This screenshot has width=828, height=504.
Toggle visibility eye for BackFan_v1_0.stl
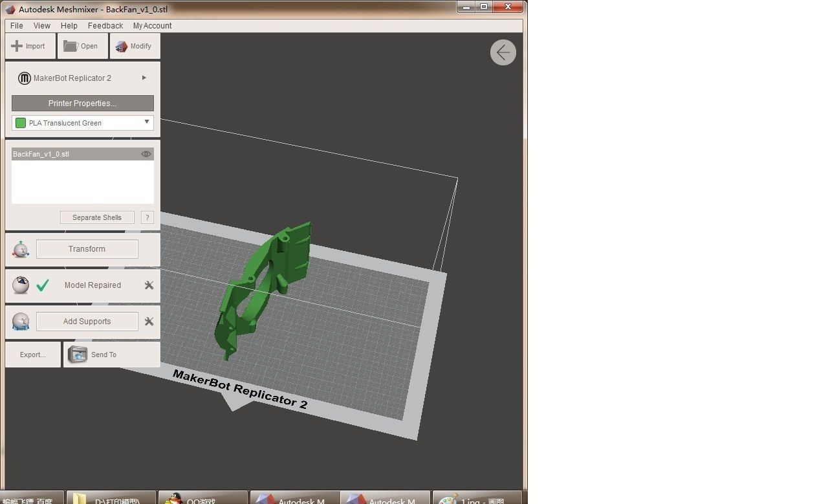point(146,154)
